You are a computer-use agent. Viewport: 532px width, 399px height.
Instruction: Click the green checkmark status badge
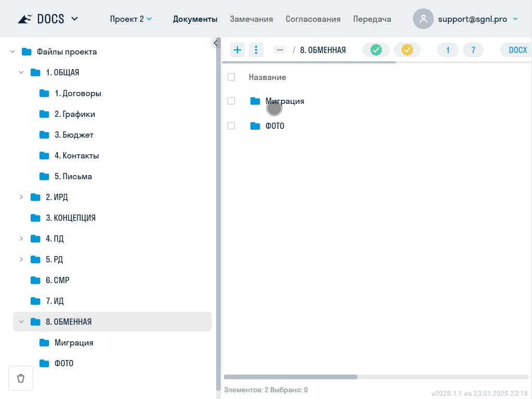coord(376,50)
